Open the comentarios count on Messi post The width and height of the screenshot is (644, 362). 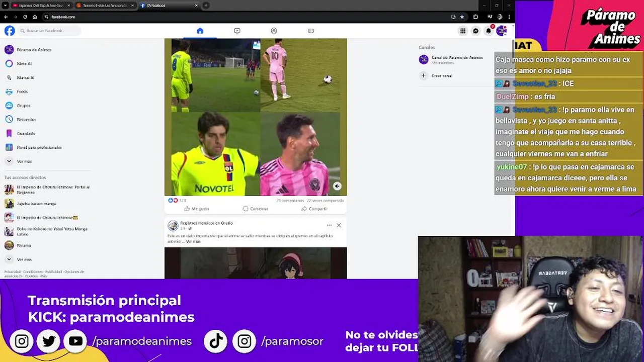tap(290, 200)
